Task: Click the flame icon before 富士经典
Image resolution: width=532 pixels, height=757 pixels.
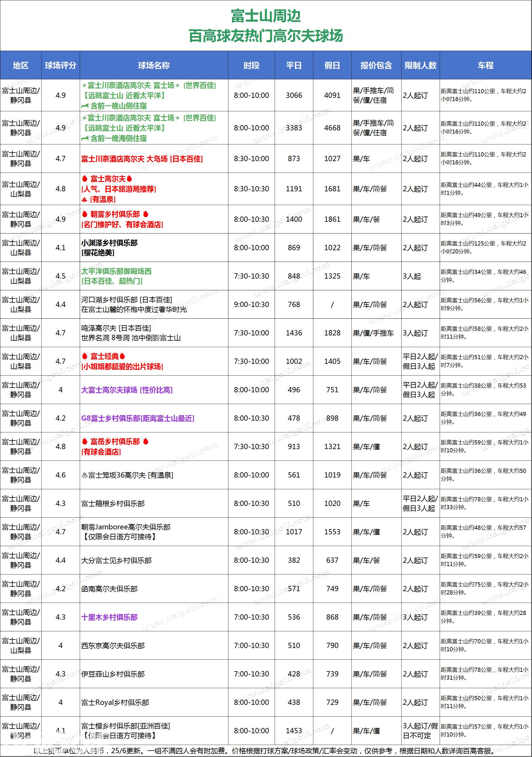Action: click(85, 356)
